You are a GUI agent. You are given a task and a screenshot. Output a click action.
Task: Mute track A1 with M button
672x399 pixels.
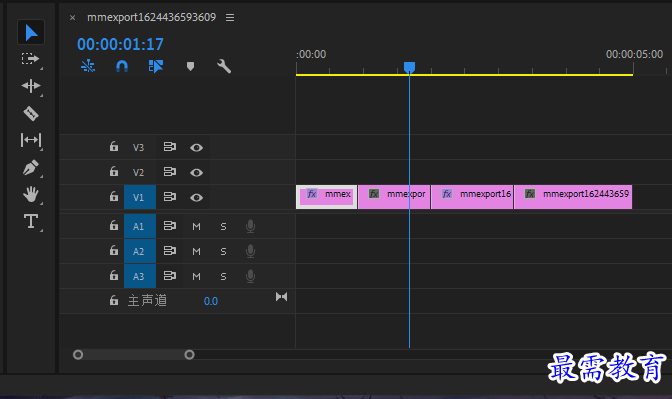pos(196,226)
